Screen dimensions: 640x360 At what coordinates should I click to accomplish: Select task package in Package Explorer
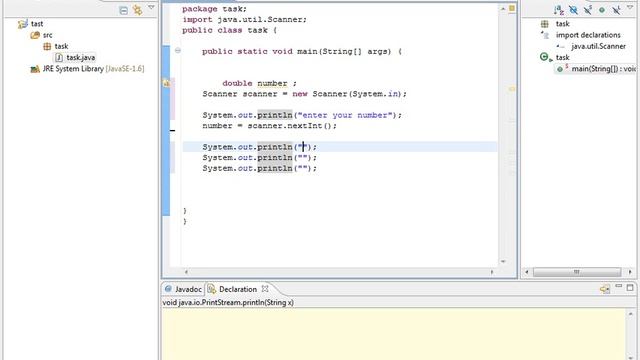point(61,46)
